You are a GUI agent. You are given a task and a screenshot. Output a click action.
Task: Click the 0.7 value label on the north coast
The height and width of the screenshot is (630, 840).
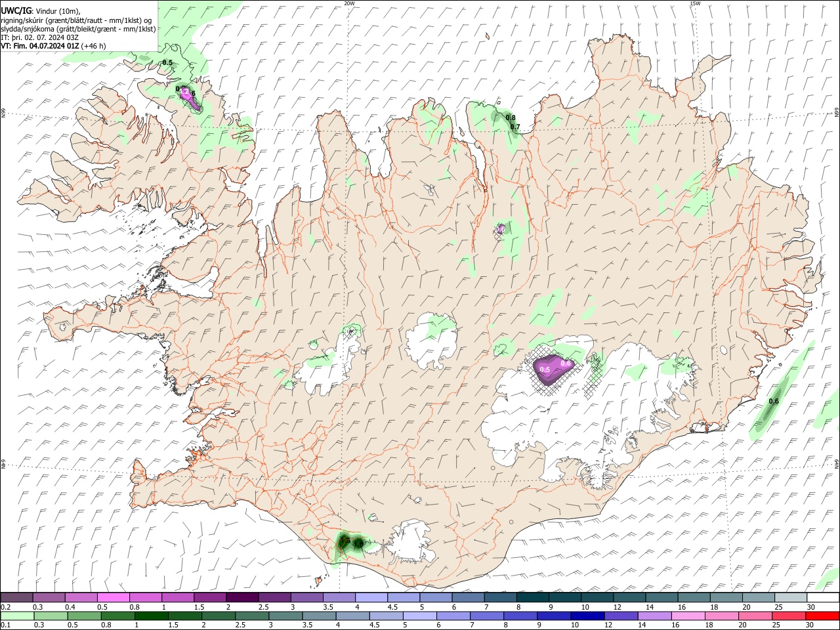click(x=515, y=127)
